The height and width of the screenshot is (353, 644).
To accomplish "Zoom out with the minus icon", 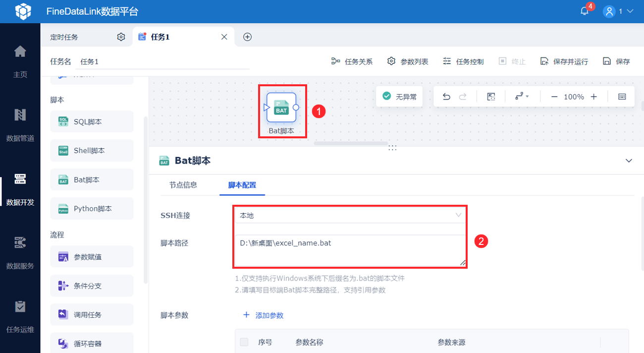I will click(x=554, y=97).
